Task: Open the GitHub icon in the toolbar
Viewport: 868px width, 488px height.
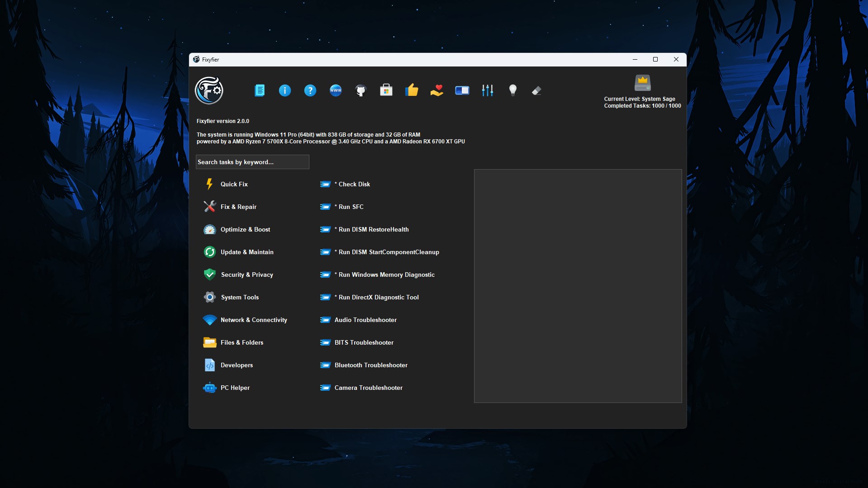Action: point(361,90)
